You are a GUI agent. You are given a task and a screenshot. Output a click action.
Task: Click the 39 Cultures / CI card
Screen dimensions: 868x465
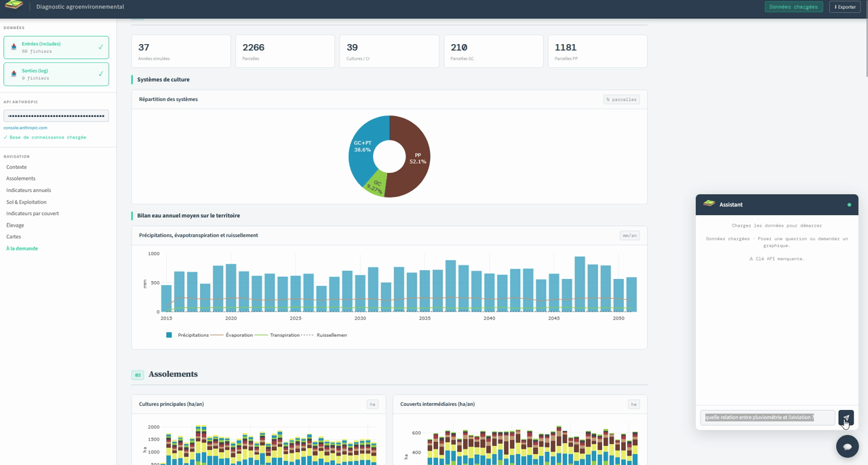[x=389, y=51]
